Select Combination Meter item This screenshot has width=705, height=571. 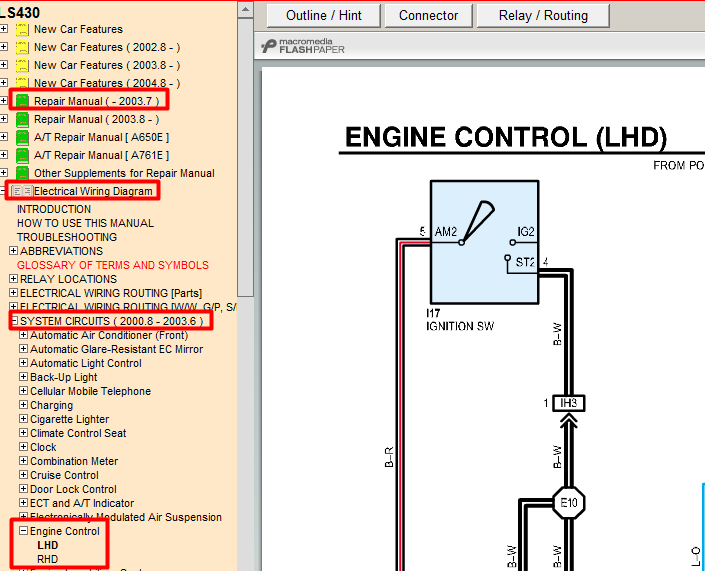click(74, 461)
